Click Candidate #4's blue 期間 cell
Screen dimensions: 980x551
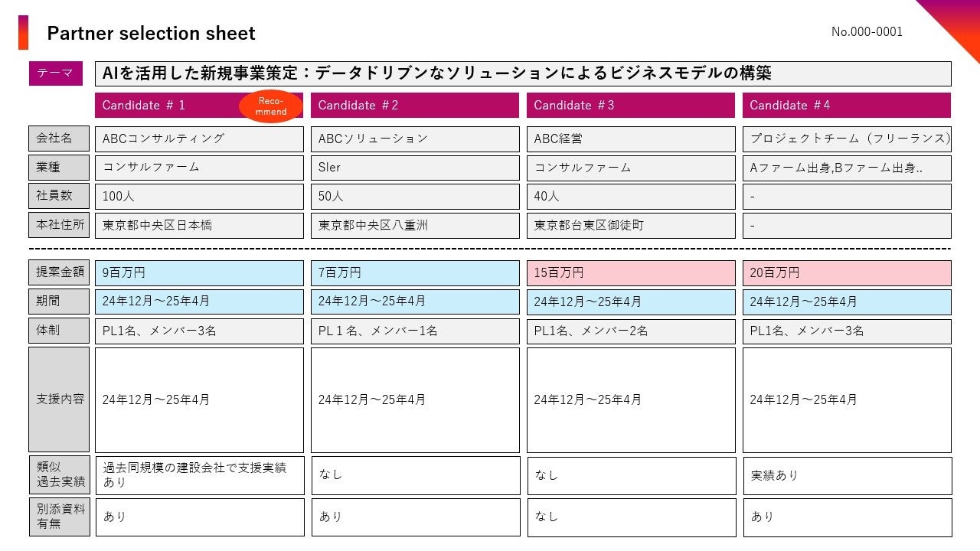(847, 302)
